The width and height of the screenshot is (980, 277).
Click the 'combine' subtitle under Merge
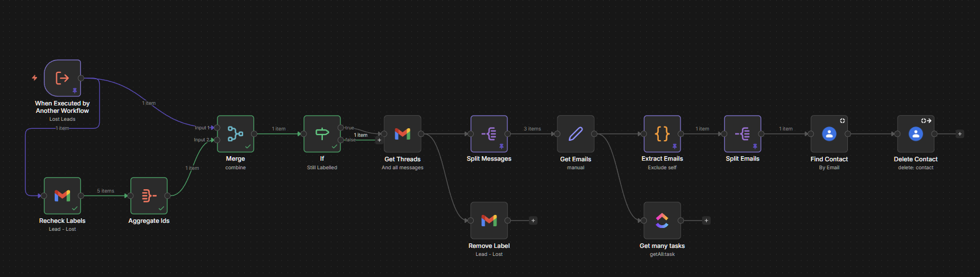point(236,168)
